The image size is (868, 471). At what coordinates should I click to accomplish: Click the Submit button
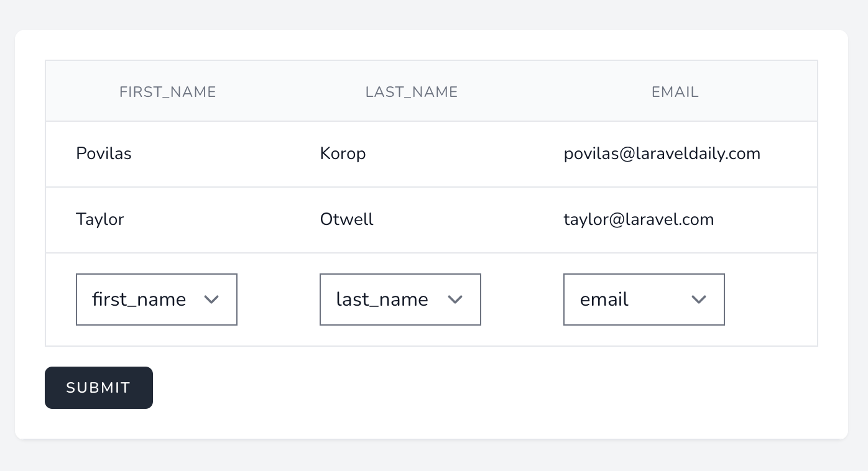pyautogui.click(x=99, y=388)
